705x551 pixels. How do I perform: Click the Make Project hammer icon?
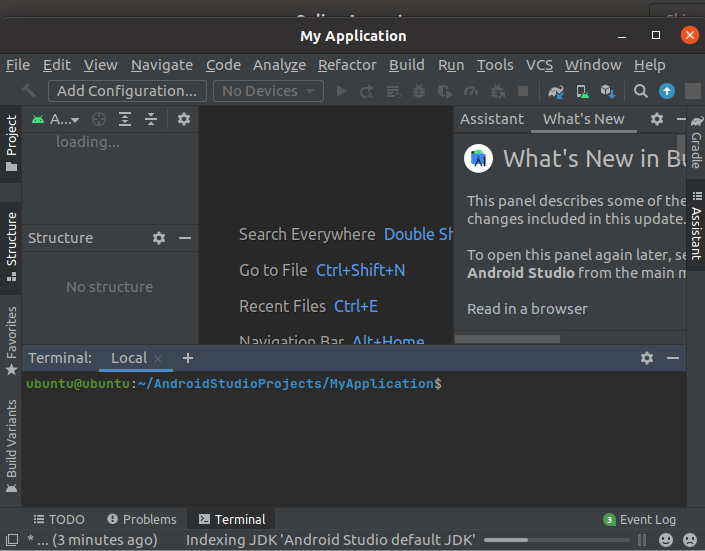tap(29, 91)
